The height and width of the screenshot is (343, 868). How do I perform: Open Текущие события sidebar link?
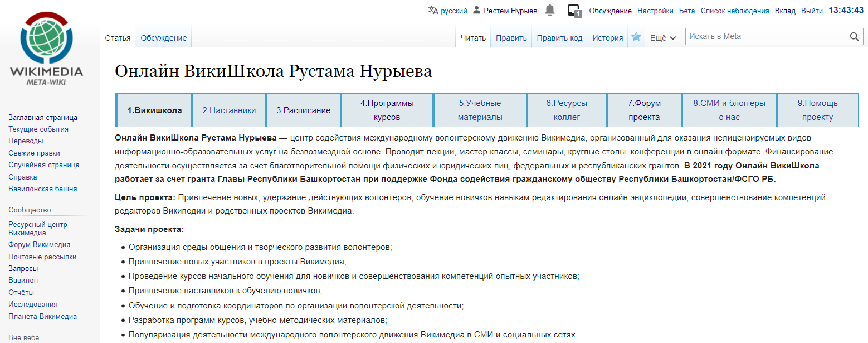click(x=38, y=129)
